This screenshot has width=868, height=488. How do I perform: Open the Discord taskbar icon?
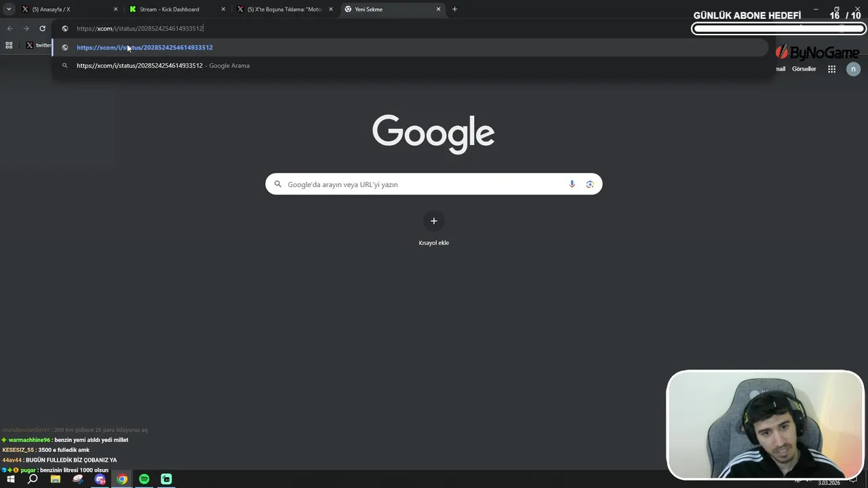(x=100, y=479)
